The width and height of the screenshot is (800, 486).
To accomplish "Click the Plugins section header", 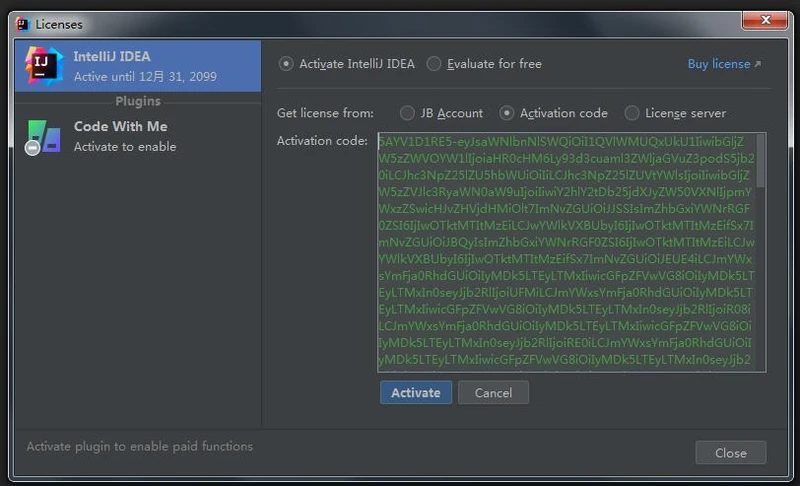I will pyautogui.click(x=138, y=101).
